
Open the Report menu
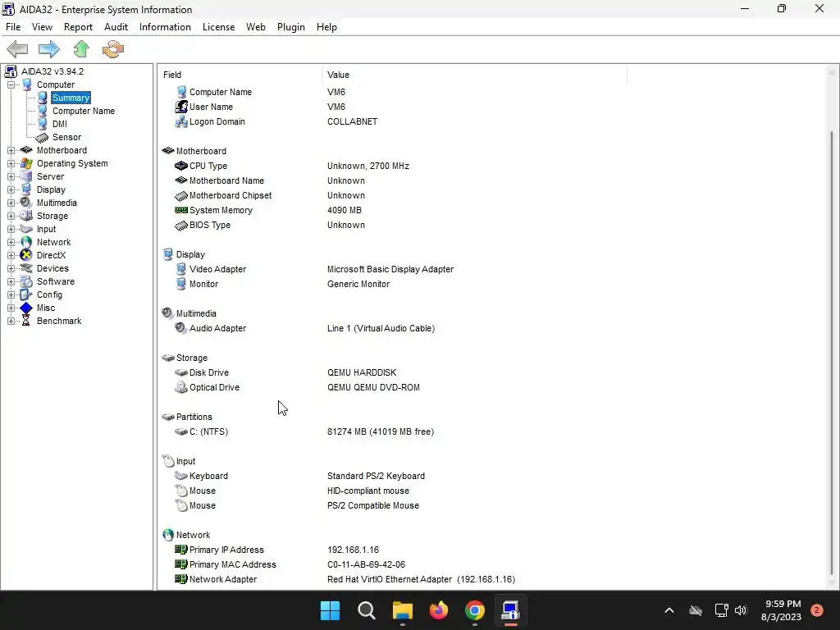(78, 27)
